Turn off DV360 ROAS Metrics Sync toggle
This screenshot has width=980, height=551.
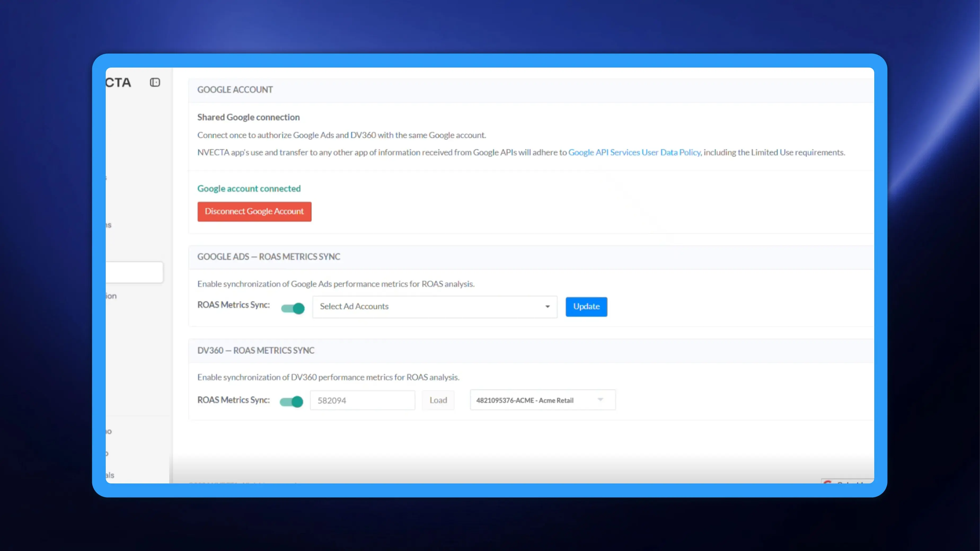[292, 402]
